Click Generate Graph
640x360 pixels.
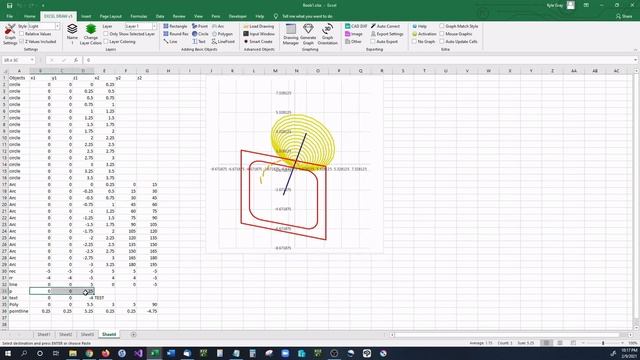coord(308,34)
